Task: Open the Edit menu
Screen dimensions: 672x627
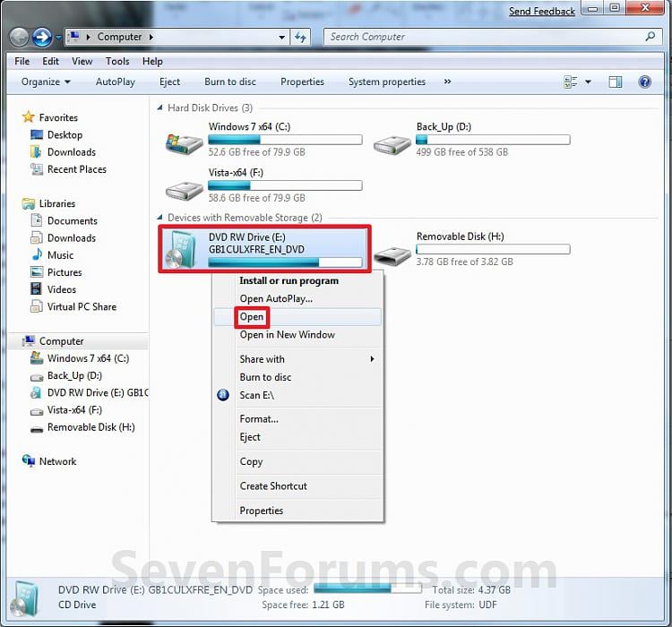Action: coord(50,61)
